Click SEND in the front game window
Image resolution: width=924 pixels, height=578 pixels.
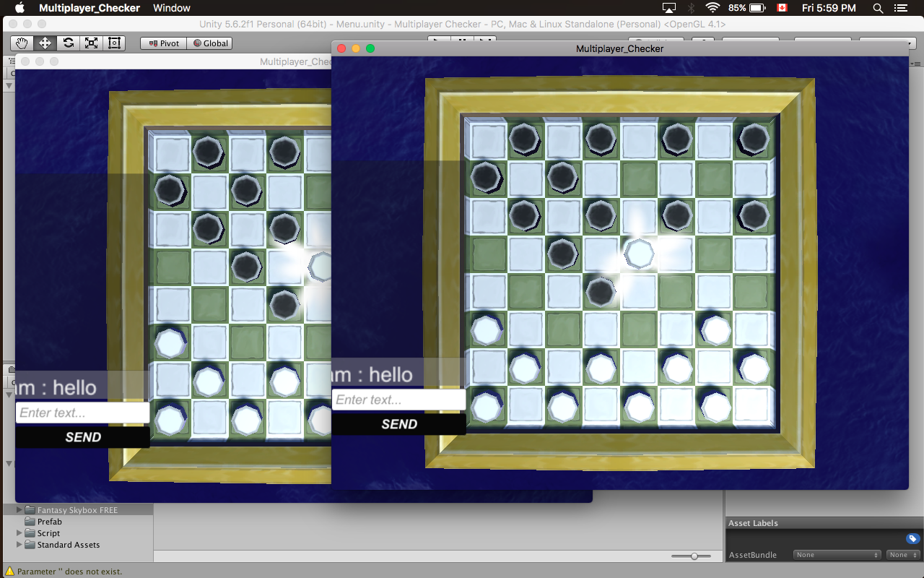click(398, 424)
